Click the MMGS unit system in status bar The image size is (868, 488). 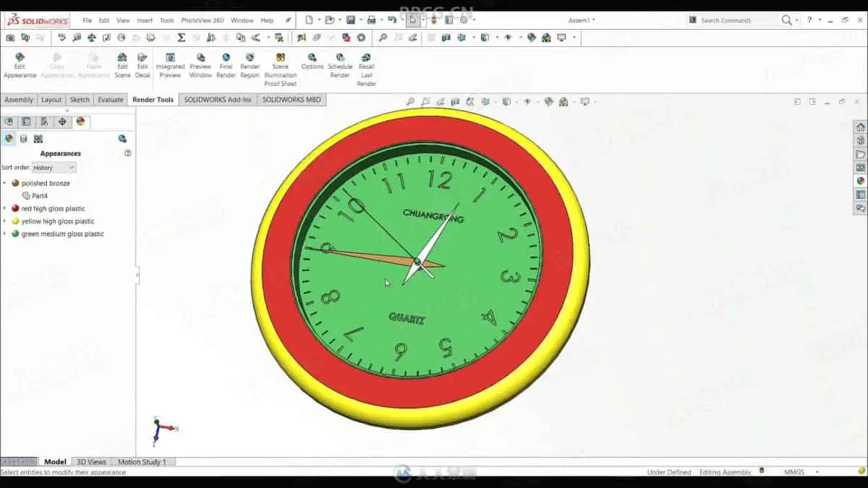794,472
